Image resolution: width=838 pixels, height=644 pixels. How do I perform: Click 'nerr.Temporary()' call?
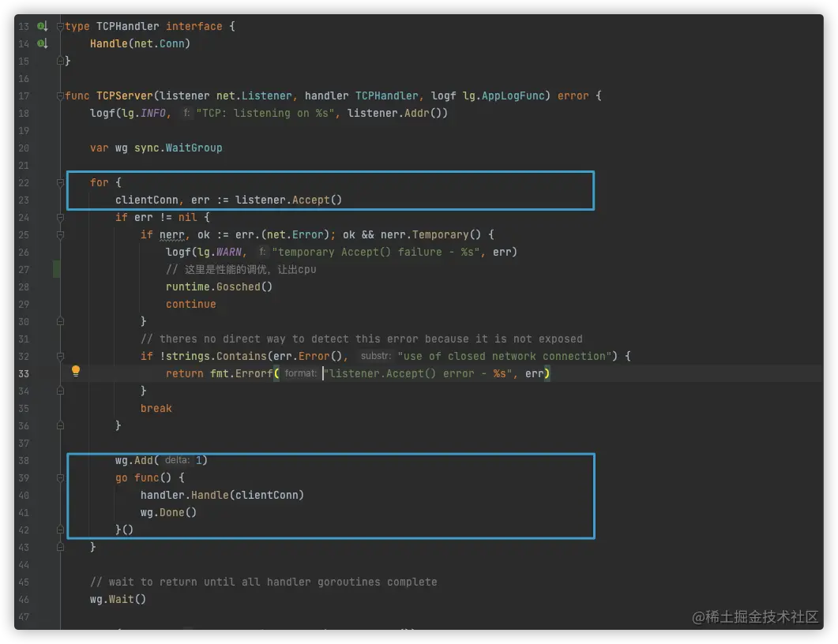click(430, 235)
